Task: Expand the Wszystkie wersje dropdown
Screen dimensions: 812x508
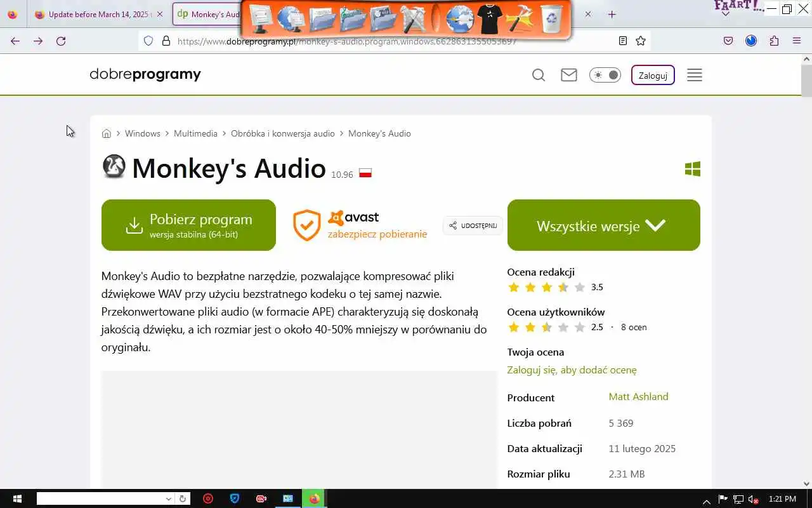Action: click(604, 225)
